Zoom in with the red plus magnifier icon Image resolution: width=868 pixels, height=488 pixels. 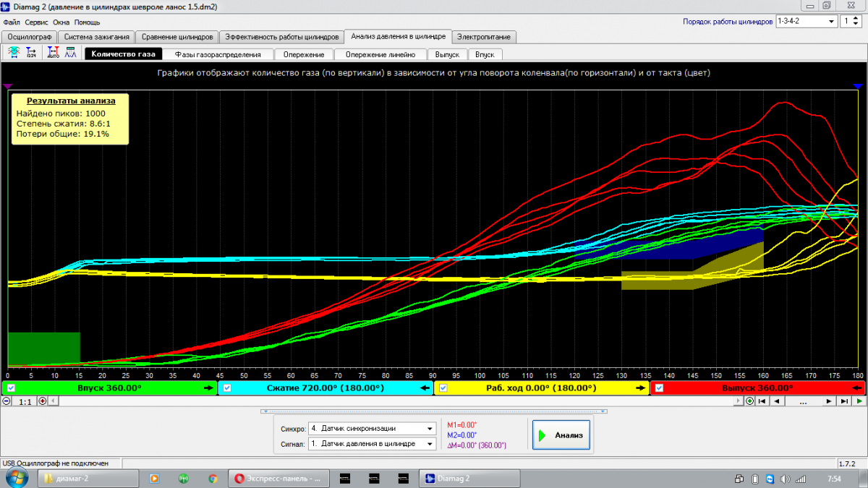42,401
